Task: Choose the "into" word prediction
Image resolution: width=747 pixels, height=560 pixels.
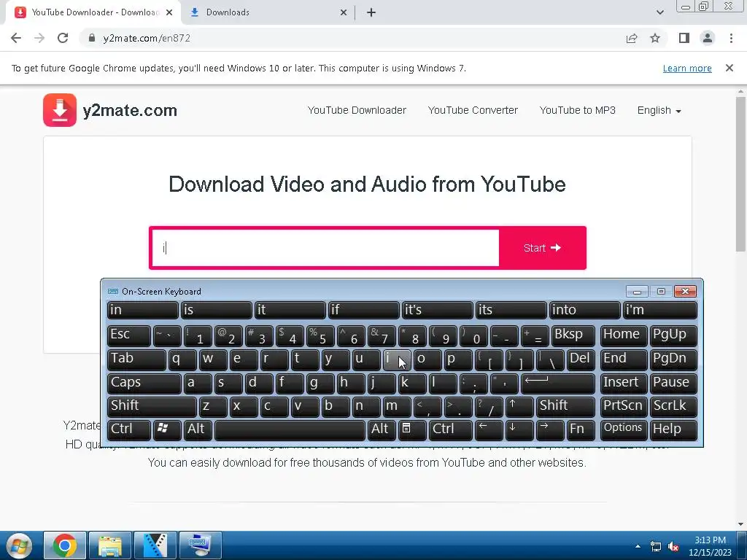Action: coord(585,310)
